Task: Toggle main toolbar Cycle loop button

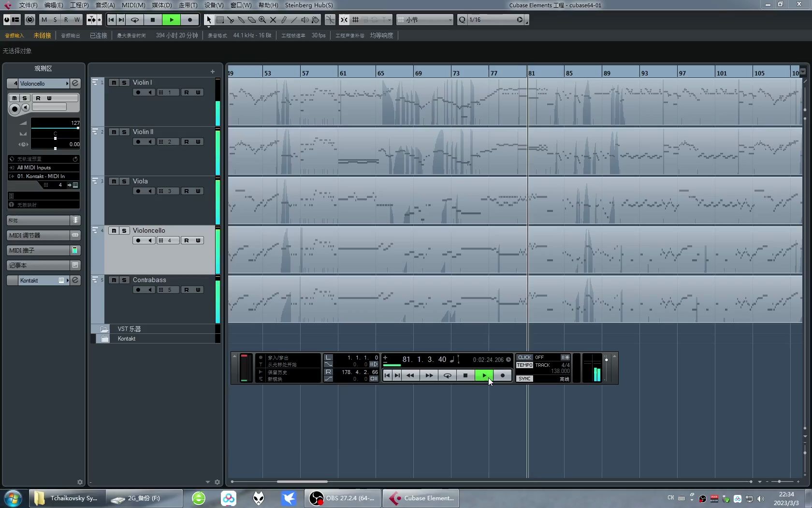Action: point(135,20)
